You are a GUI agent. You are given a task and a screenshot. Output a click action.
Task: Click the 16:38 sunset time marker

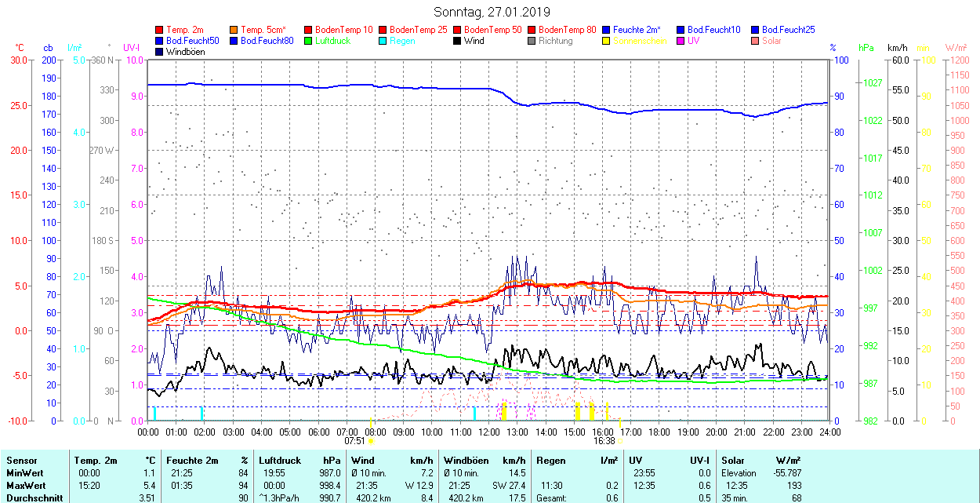604,441
